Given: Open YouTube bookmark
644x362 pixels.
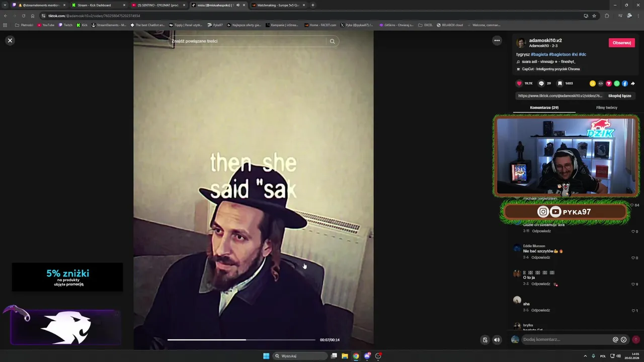Looking at the screenshot, I should [x=46, y=25].
